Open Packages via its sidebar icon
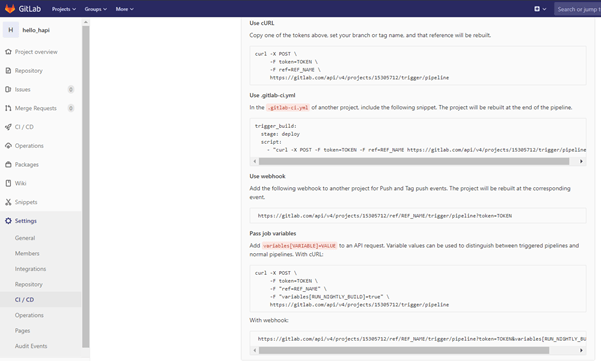The width and height of the screenshot is (603, 361). tap(8, 165)
